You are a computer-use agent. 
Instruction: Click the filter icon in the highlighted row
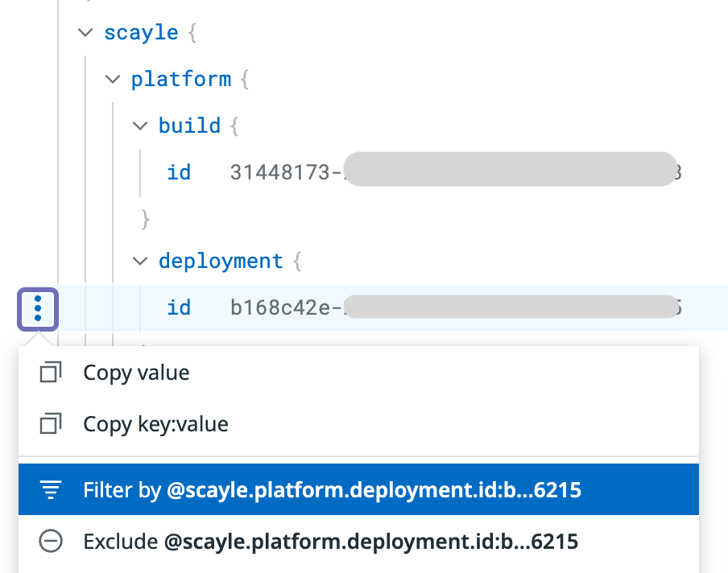click(50, 490)
